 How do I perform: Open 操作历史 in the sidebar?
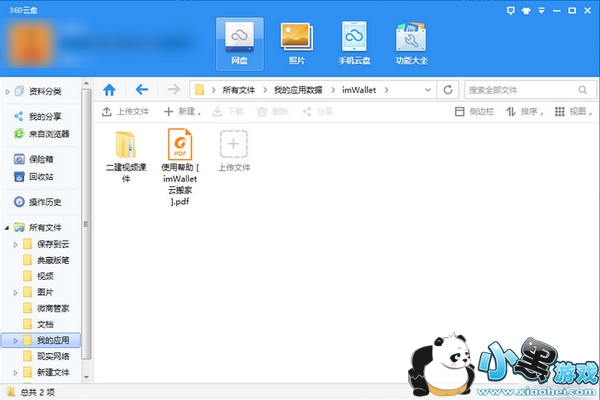[45, 202]
